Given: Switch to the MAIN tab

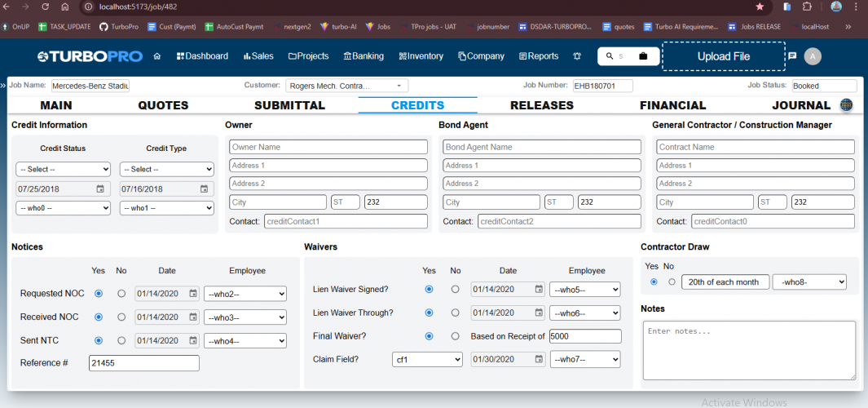Looking at the screenshot, I should point(56,105).
